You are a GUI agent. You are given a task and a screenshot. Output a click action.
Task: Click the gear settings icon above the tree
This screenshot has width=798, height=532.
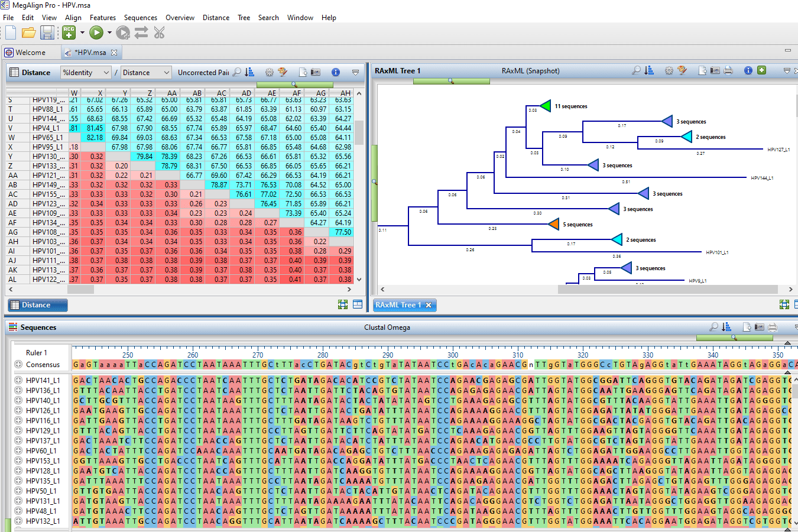click(x=667, y=70)
